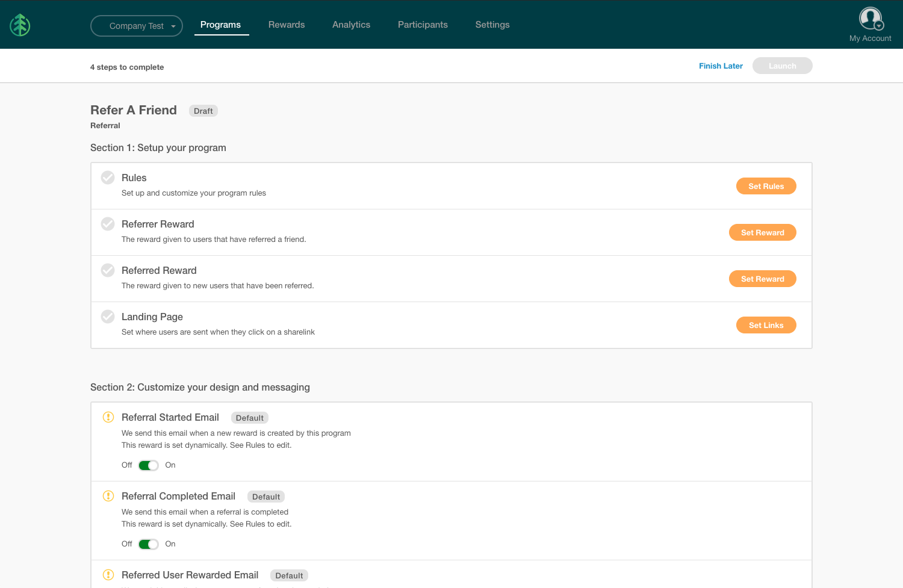This screenshot has height=588, width=903.
Task: Open the Settings tab
Action: pos(492,25)
